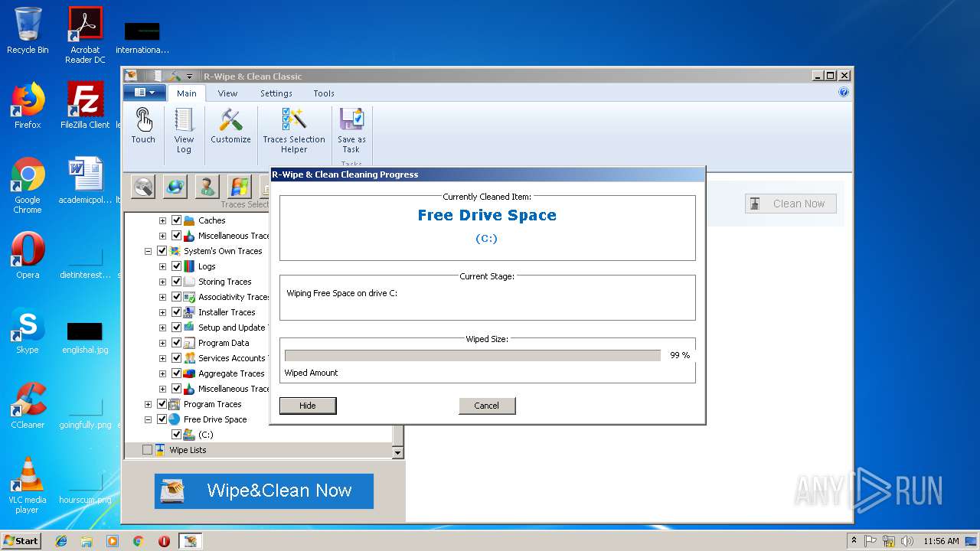Expand Services Accounts tree node
Image resolution: width=980 pixels, height=551 pixels.
[162, 358]
